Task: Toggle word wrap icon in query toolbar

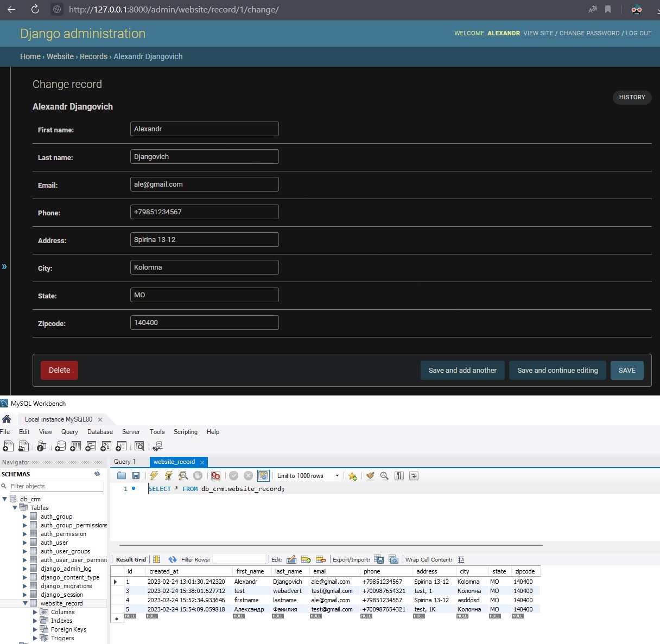Action: [x=414, y=476]
